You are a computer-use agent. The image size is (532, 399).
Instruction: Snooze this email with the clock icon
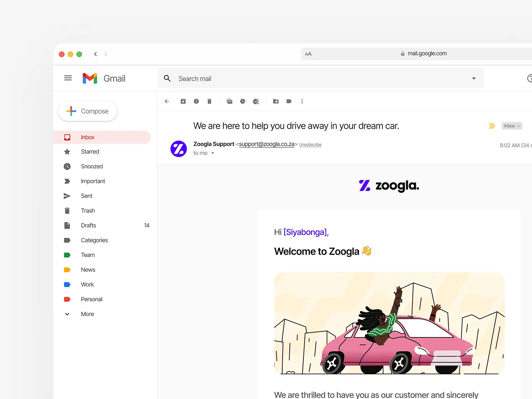tap(243, 102)
